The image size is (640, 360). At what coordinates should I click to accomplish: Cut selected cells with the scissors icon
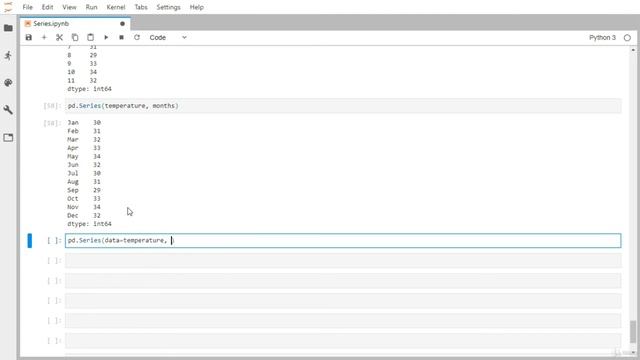pos(60,38)
